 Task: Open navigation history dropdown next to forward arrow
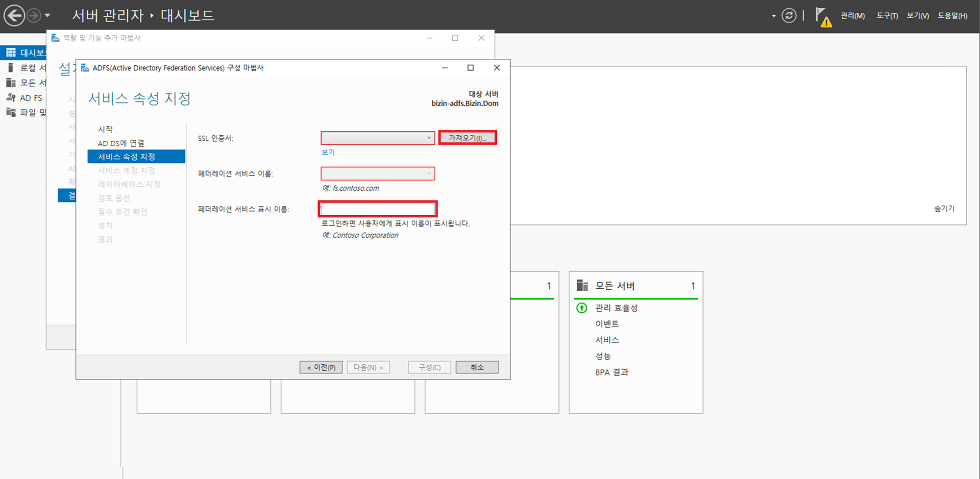(x=48, y=16)
